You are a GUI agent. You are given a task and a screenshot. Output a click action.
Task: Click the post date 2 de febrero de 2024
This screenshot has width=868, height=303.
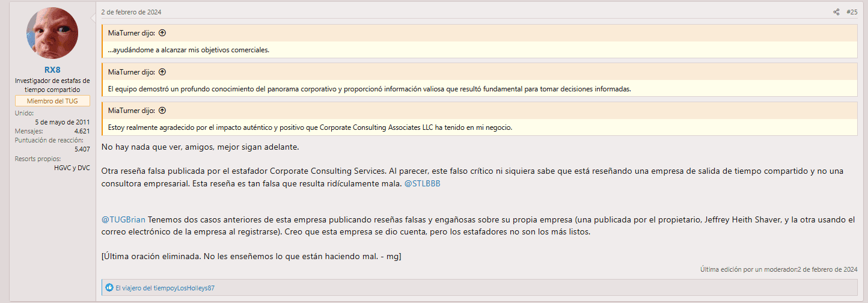click(131, 12)
